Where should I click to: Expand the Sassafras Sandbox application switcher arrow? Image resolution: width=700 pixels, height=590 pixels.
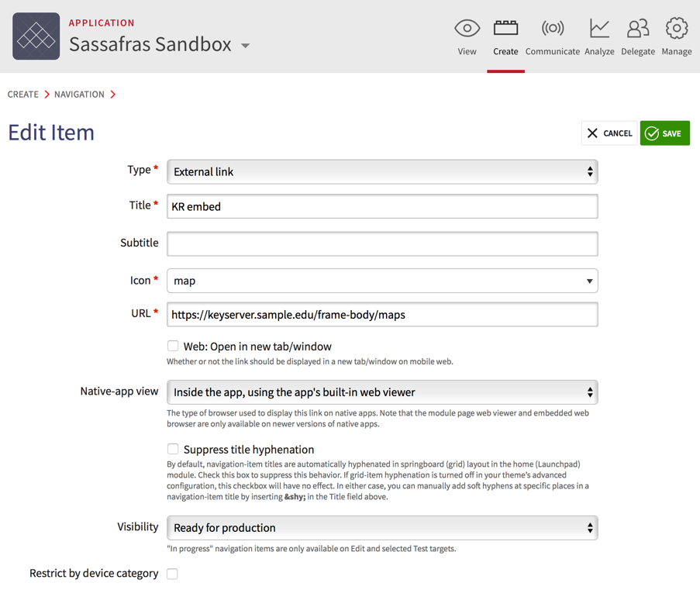pos(245,46)
